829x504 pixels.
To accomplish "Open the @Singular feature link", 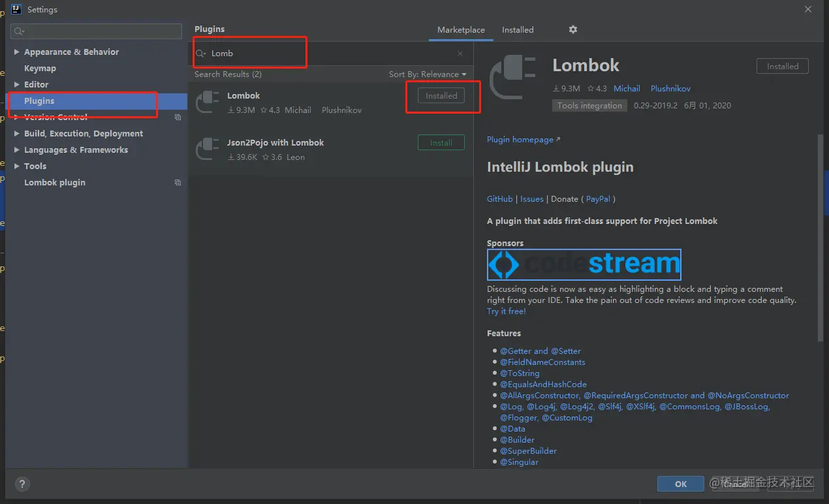I will coord(519,462).
